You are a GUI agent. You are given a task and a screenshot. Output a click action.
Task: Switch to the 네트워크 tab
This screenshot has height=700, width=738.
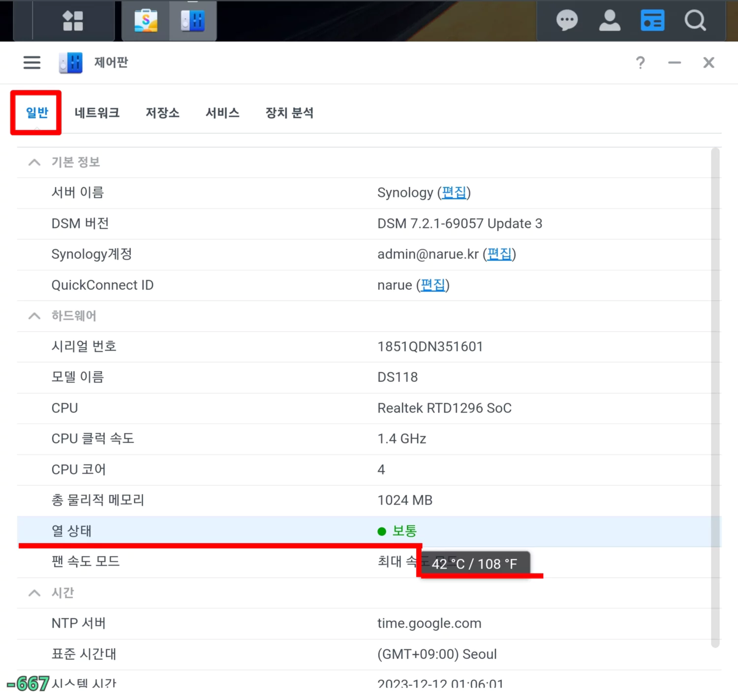pos(97,113)
